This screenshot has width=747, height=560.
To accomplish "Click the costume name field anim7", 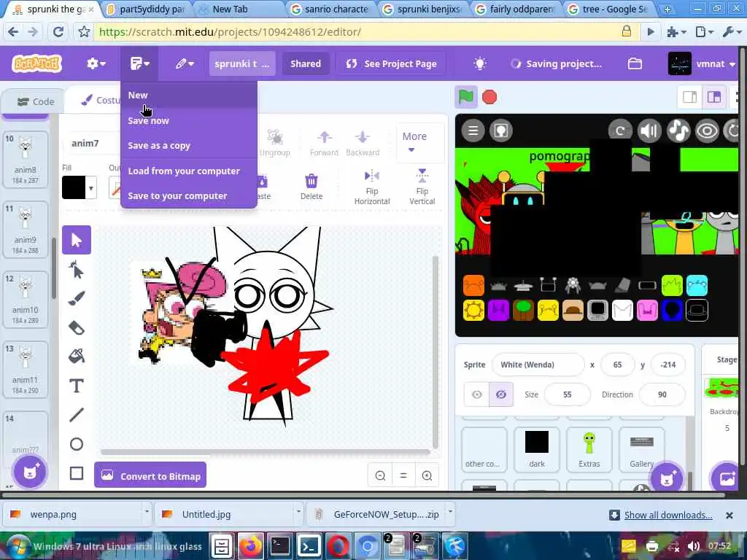I will (91, 143).
